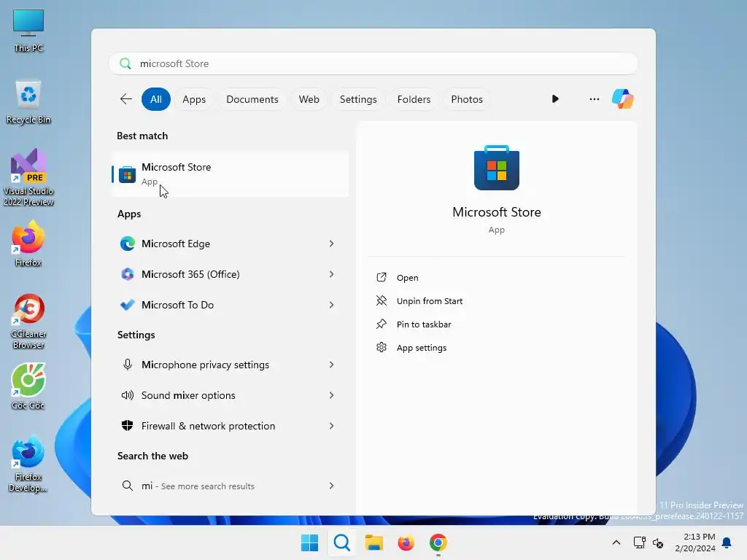The height and width of the screenshot is (560, 747).
Task: Click the network icon in system tray
Action: click(639, 542)
